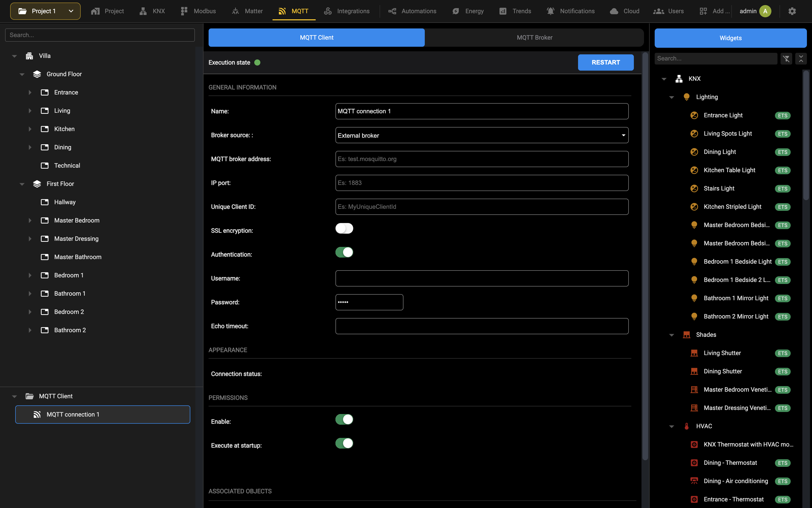Screen dimensions: 812x508
Task: Expand the Master Bedroom node
Action: (30, 220)
